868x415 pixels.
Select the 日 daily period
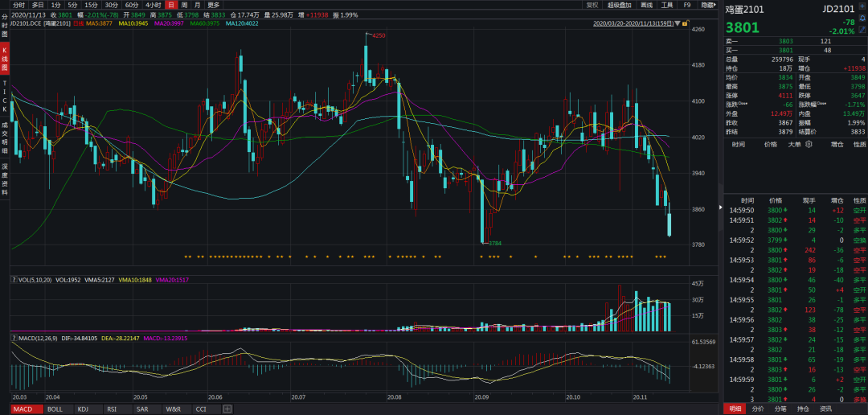(x=170, y=5)
